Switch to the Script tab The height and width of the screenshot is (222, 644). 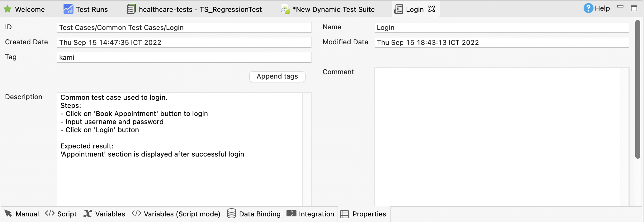coord(61,214)
